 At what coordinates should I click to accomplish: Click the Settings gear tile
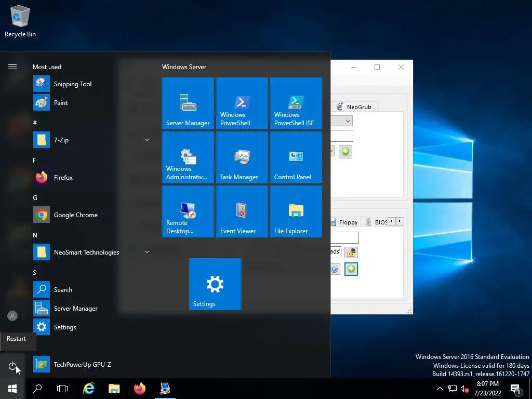coord(215,284)
